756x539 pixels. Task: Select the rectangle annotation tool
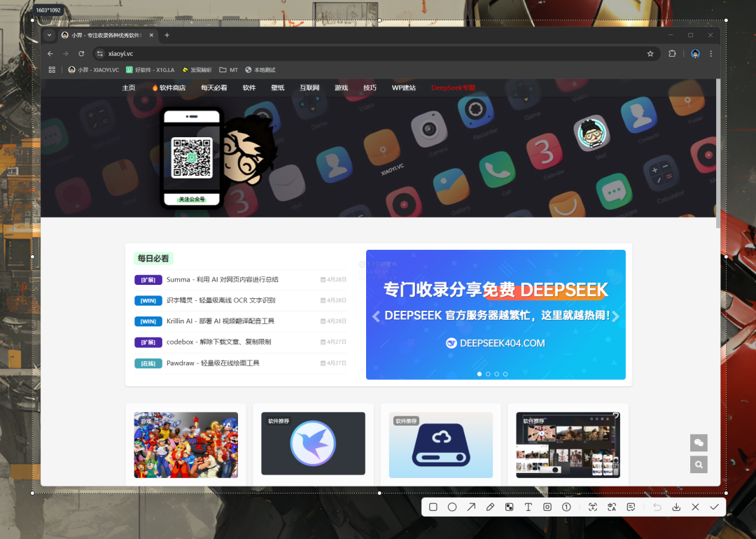(x=433, y=507)
